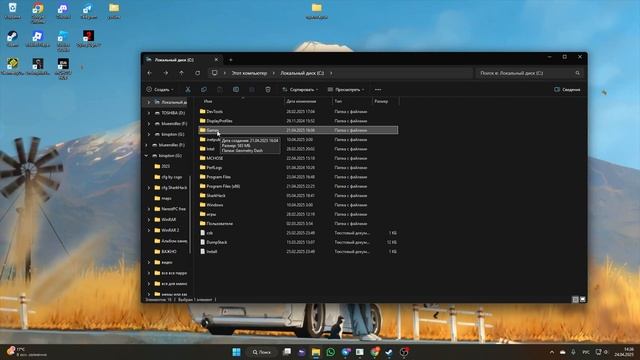Expand NanosPC free folder in tree
Image resolution: width=640 pixels, height=360 pixels.
[149, 209]
